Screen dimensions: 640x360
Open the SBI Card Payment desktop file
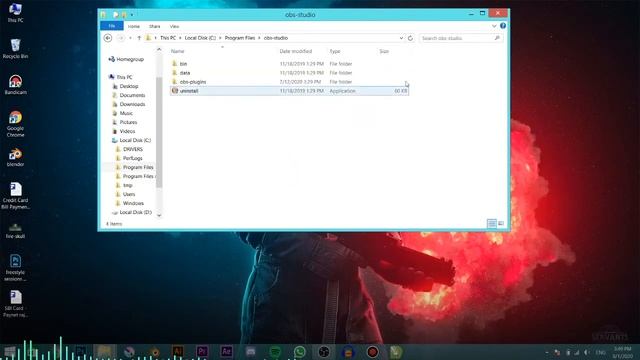click(16, 304)
